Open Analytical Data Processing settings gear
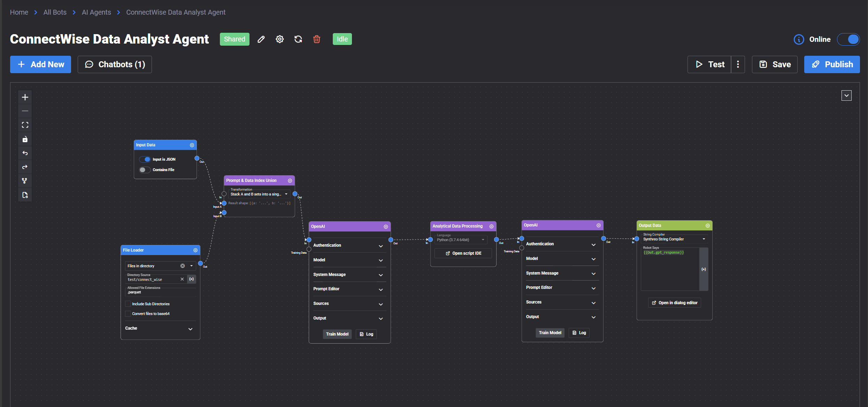Viewport: 868px width, 407px height. 491,226
